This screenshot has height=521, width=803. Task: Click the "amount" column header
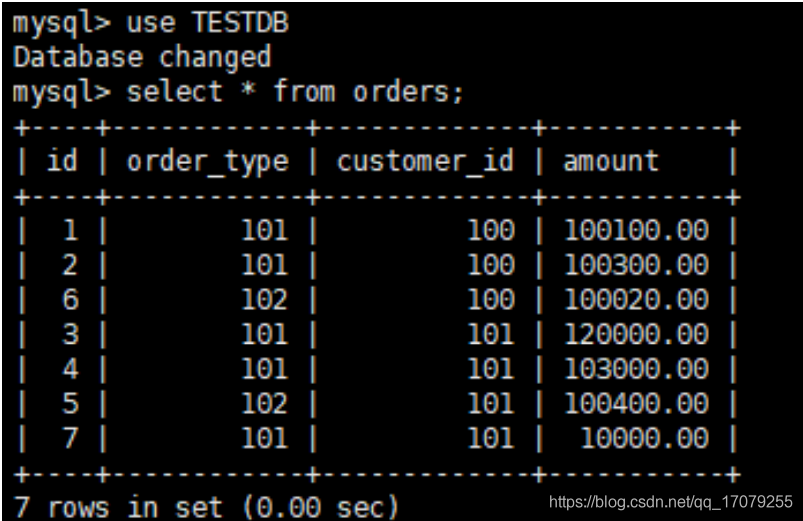[611, 161]
